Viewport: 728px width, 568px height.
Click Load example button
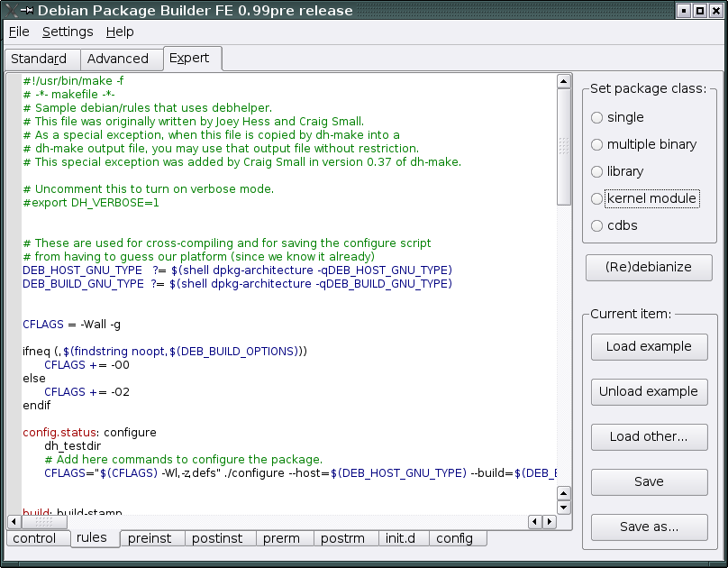pos(649,347)
